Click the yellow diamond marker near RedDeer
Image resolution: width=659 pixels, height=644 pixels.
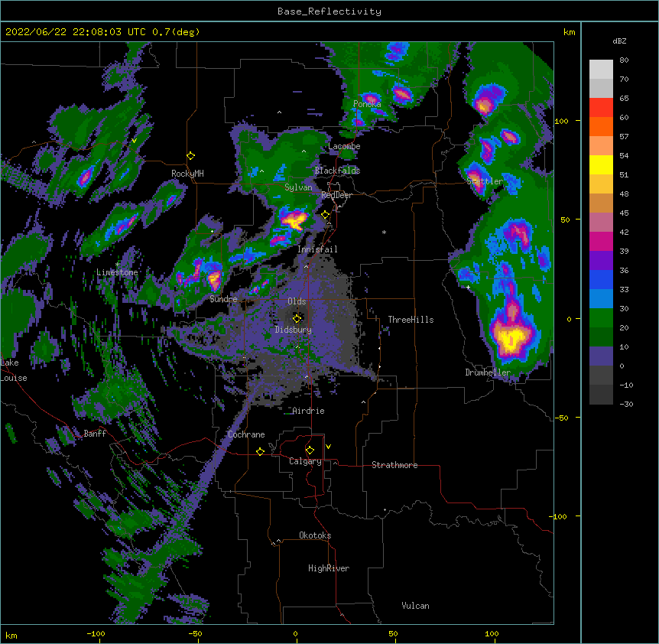click(x=326, y=215)
